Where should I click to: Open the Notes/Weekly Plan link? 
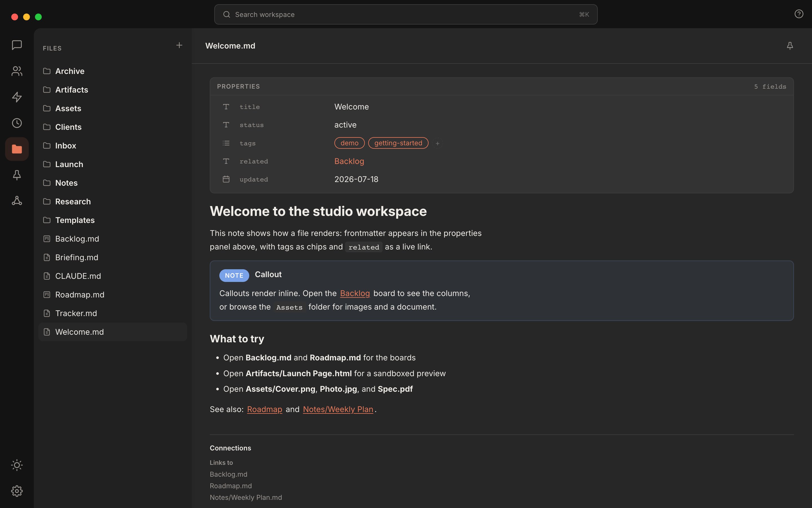[x=338, y=409]
